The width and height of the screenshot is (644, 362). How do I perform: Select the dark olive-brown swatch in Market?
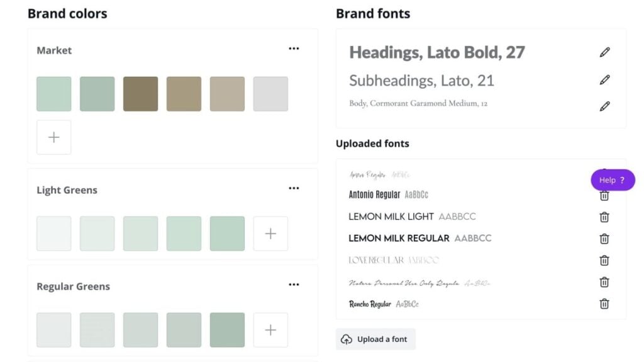click(x=140, y=94)
